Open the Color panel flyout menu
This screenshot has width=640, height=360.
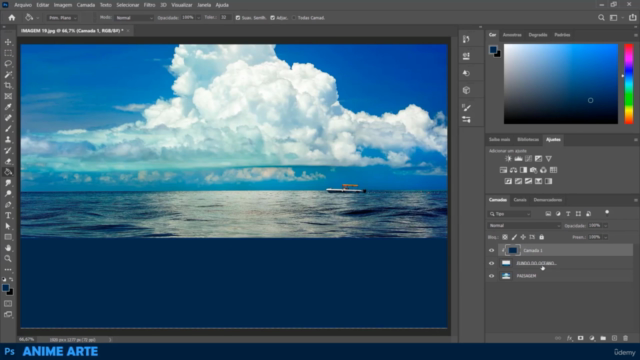click(636, 35)
